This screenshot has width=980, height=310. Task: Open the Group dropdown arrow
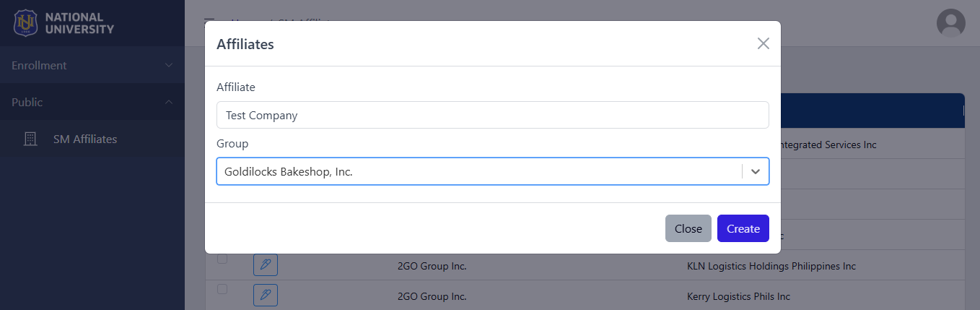[x=756, y=172]
